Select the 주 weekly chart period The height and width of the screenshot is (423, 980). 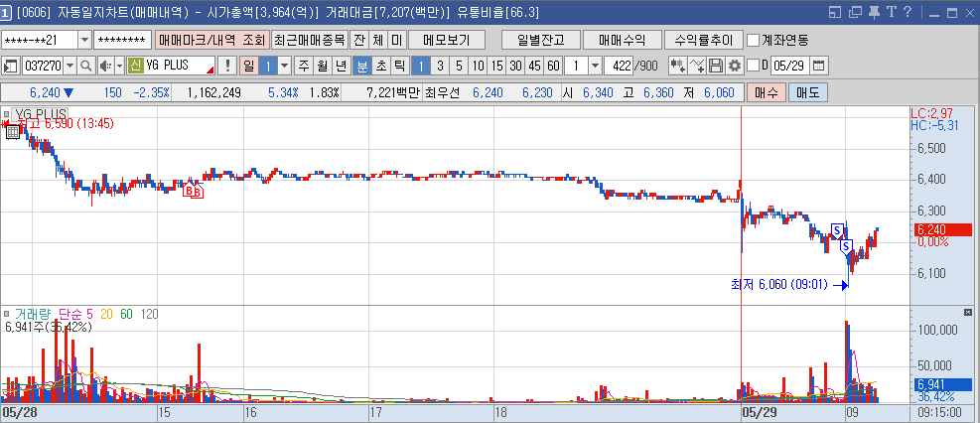click(x=304, y=66)
